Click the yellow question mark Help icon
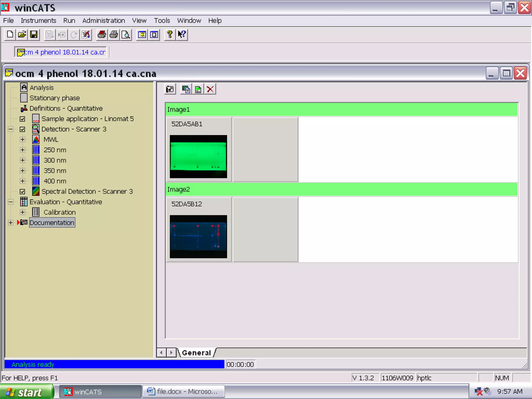 (x=170, y=34)
